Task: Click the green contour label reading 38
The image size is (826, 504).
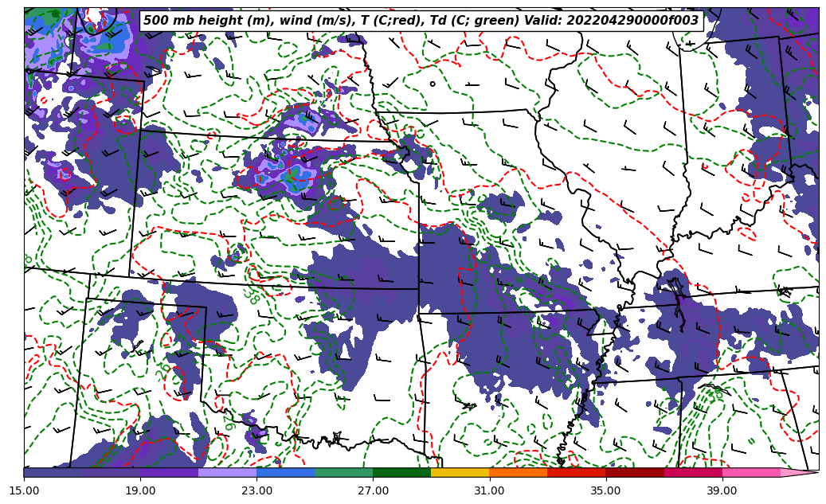Action: [x=250, y=295]
